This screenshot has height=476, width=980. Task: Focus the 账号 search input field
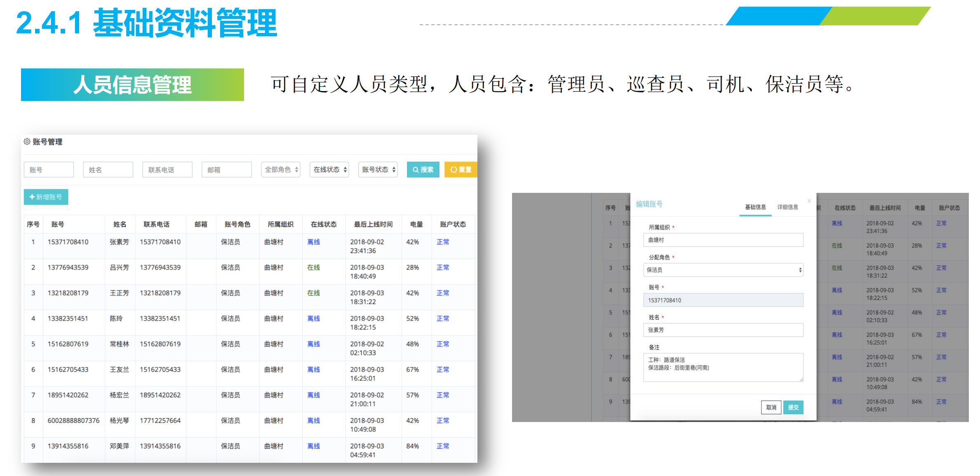pyautogui.click(x=49, y=169)
